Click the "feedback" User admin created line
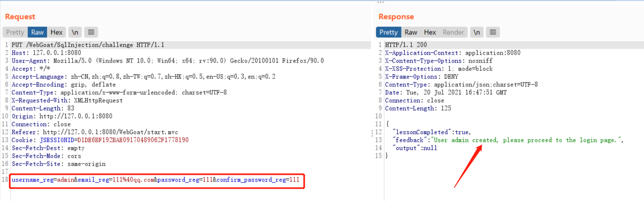This screenshot has height=201, width=644. pos(508,140)
